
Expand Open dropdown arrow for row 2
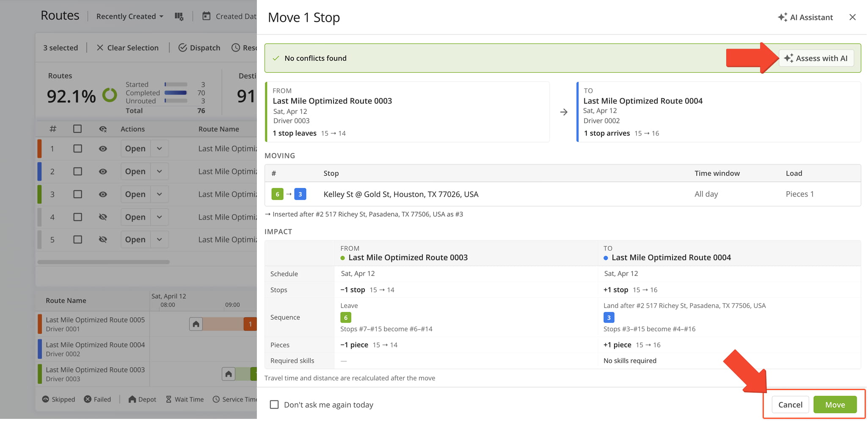160,171
